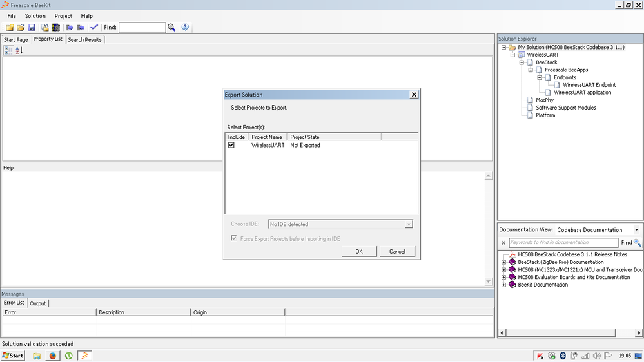The height and width of the screenshot is (362, 644).
Task: Collapse the Endpoints tree node
Action: coord(540,77)
